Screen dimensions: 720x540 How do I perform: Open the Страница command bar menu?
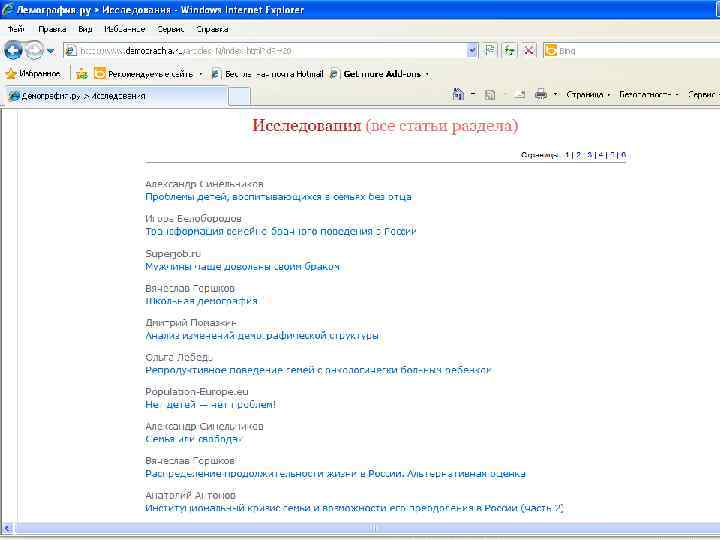pos(588,94)
